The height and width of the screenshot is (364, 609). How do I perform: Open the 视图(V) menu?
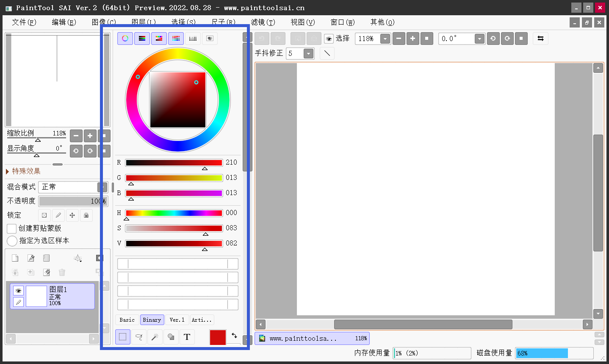303,22
